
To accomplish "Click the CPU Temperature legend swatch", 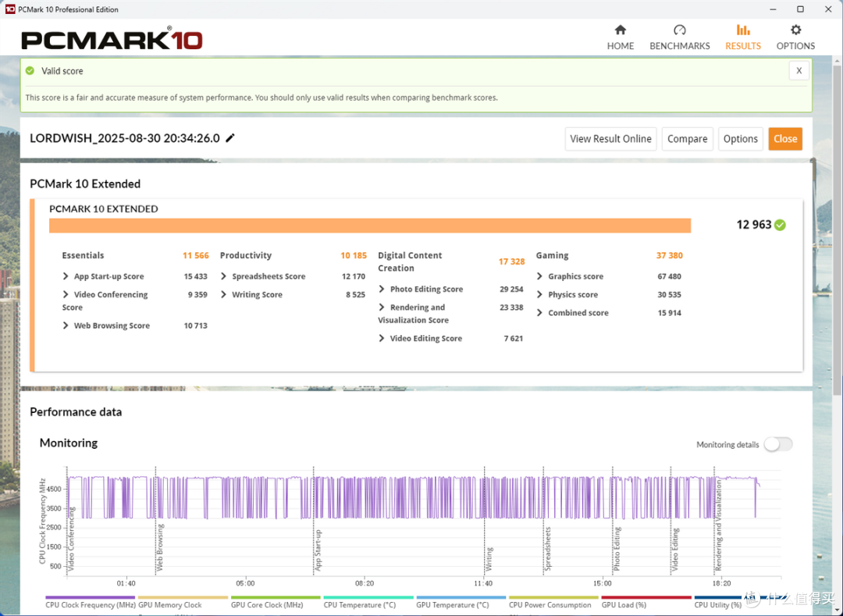I will click(x=368, y=597).
